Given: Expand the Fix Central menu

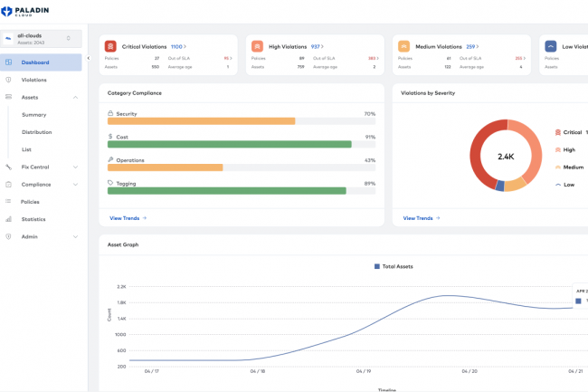Looking at the screenshot, I should coord(76,167).
